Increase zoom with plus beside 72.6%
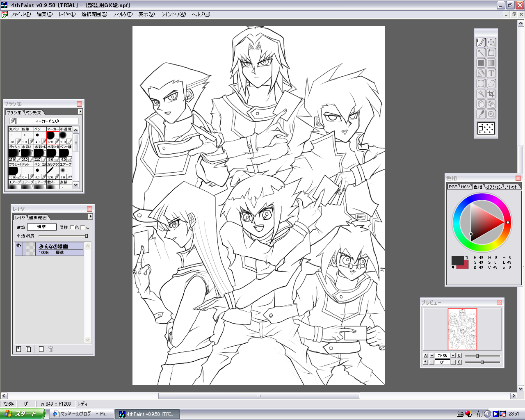525x420 pixels. click(453, 356)
